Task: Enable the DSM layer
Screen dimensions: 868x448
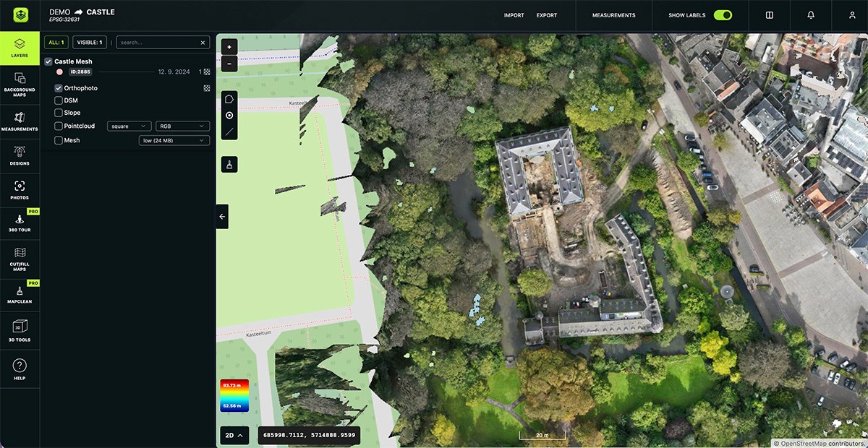Action: [58, 100]
